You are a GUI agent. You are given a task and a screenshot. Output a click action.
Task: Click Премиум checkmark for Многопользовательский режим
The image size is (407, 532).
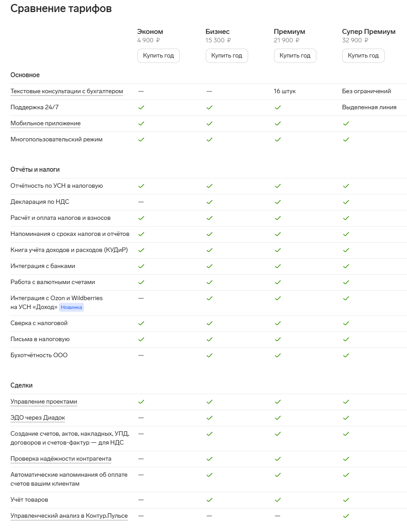pyautogui.click(x=278, y=140)
